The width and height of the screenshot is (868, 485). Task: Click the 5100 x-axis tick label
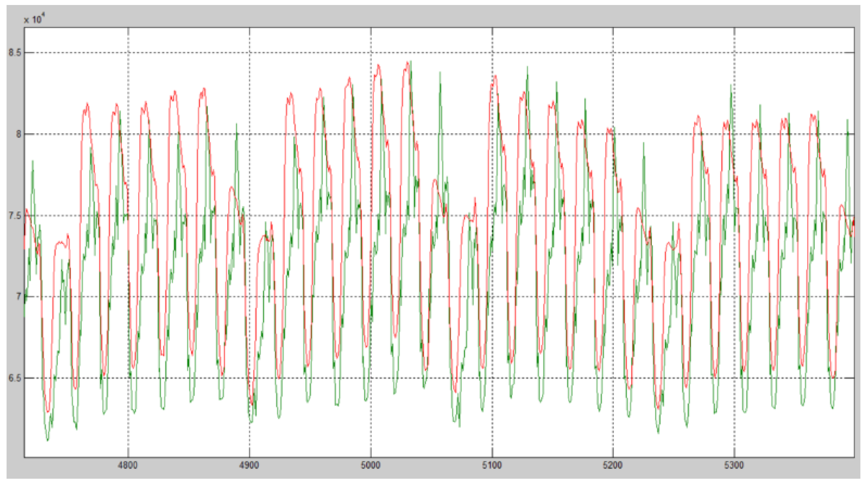click(492, 465)
